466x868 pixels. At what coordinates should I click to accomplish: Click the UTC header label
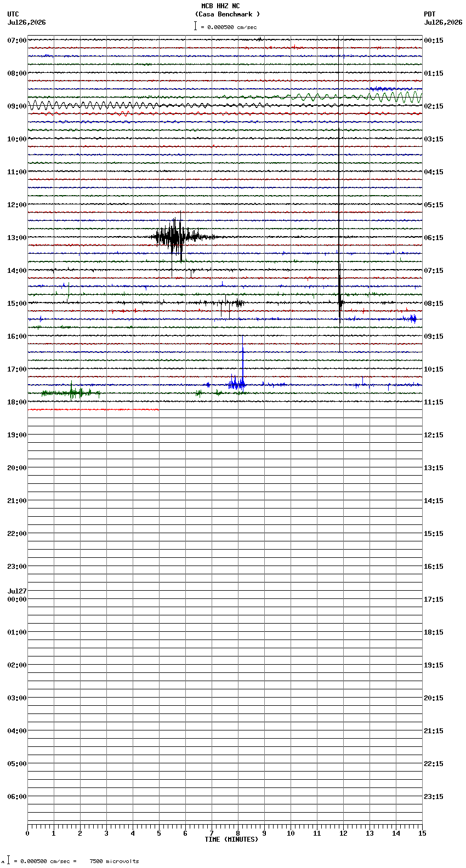(x=13, y=14)
